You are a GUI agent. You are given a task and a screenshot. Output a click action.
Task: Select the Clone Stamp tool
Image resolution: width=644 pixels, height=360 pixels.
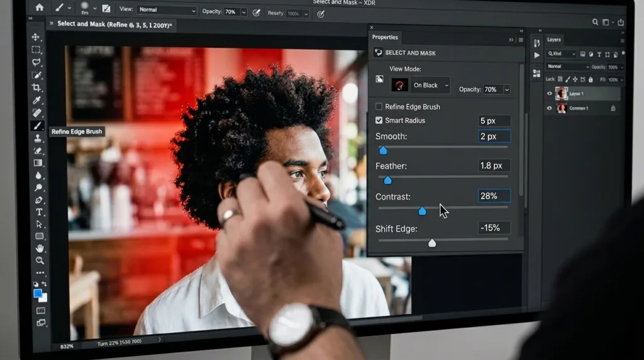(37, 138)
